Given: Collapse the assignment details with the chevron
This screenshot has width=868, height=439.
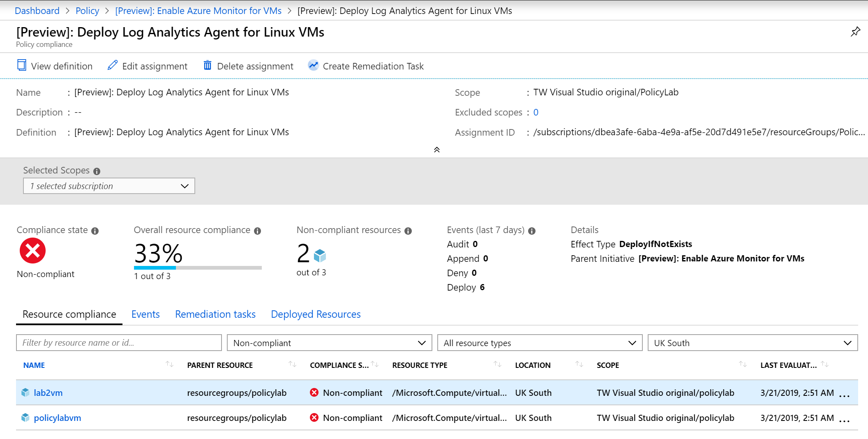Looking at the screenshot, I should 437,150.
